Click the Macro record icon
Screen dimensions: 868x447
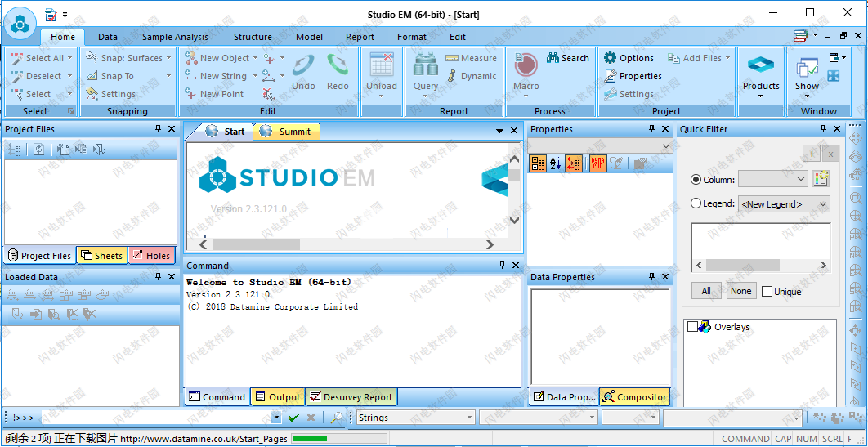(x=526, y=65)
